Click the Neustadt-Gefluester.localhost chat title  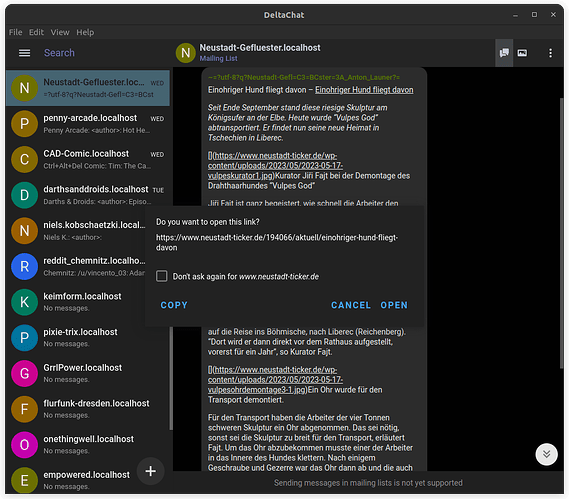tap(260, 48)
